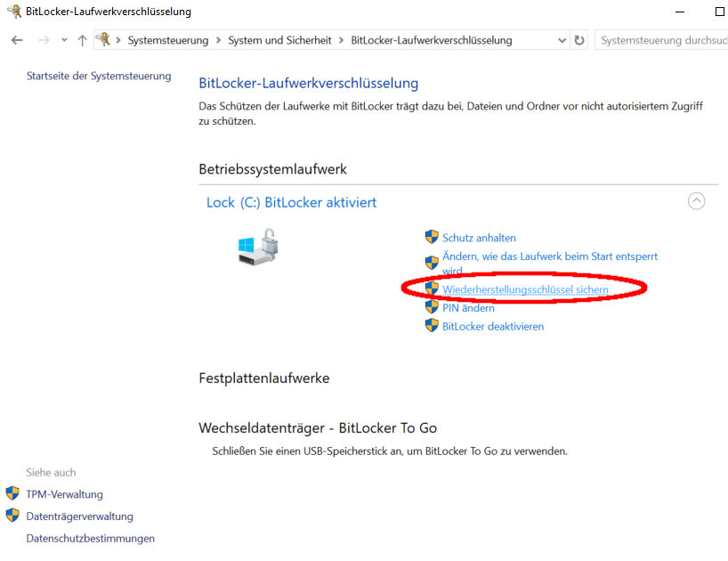Click Lock (C:) BitLocker aktiviert heading
728x561 pixels.
coord(292,202)
